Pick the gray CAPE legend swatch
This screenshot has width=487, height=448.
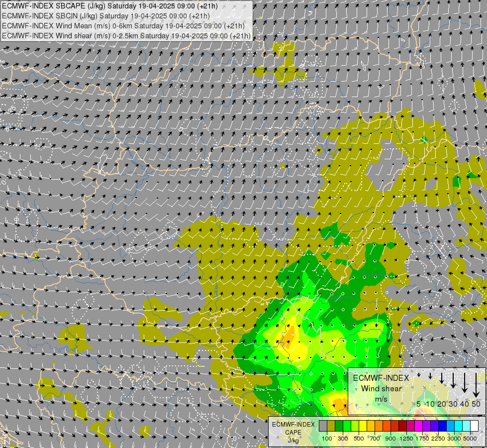(323, 426)
